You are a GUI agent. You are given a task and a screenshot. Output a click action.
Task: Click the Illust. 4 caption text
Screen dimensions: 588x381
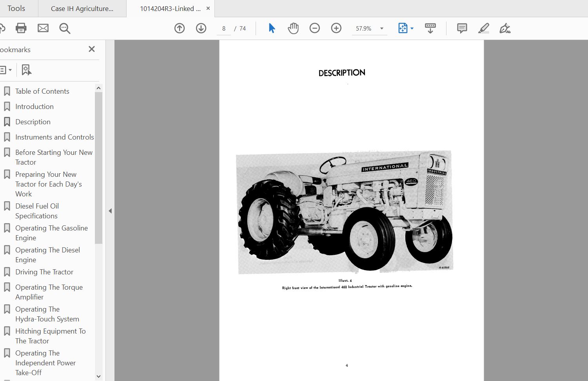click(345, 280)
